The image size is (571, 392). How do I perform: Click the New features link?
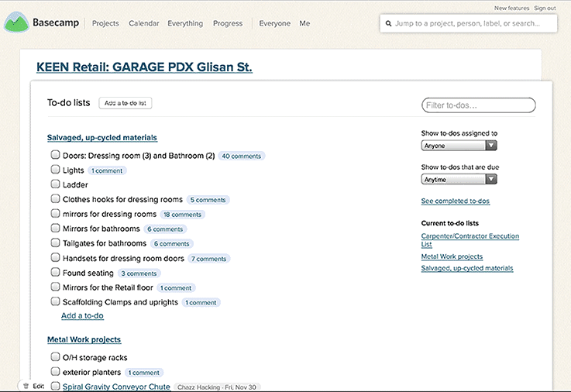pyautogui.click(x=511, y=8)
